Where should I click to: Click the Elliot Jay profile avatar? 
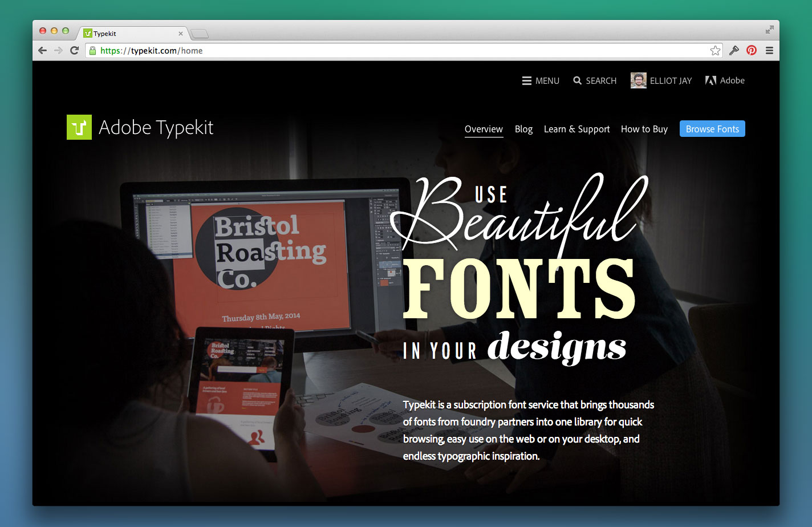click(x=638, y=80)
